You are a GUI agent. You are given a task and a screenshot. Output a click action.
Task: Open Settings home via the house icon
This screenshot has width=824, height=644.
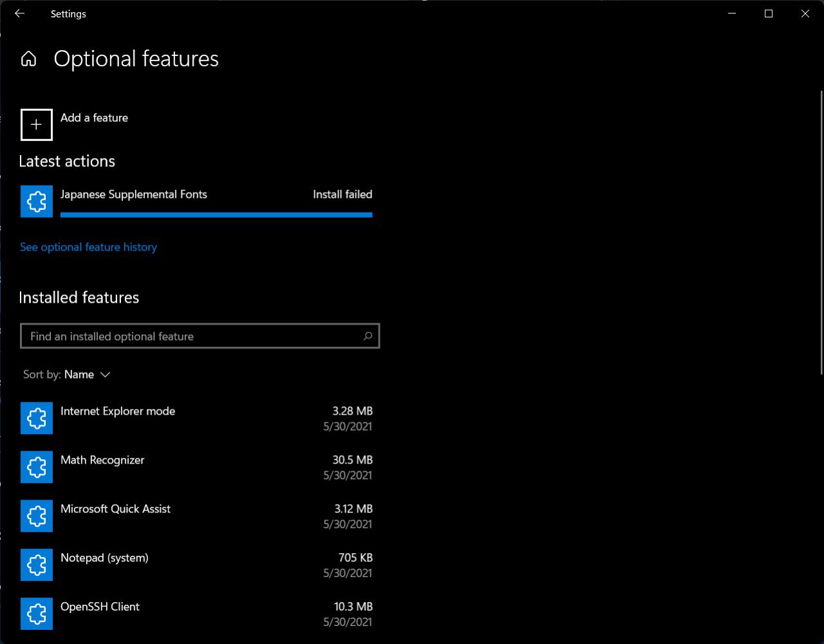pos(28,59)
